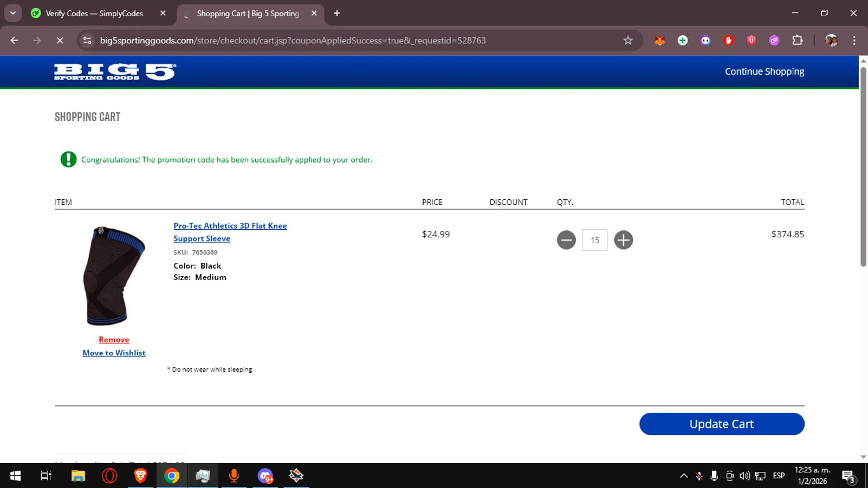Click the purple round extension icon
Viewport: 868px width, 488px height.
(705, 41)
